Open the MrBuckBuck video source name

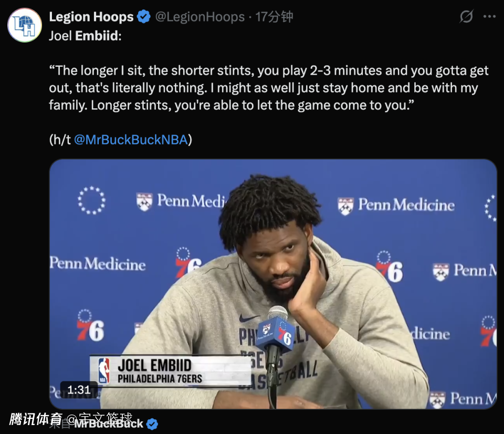tap(109, 423)
